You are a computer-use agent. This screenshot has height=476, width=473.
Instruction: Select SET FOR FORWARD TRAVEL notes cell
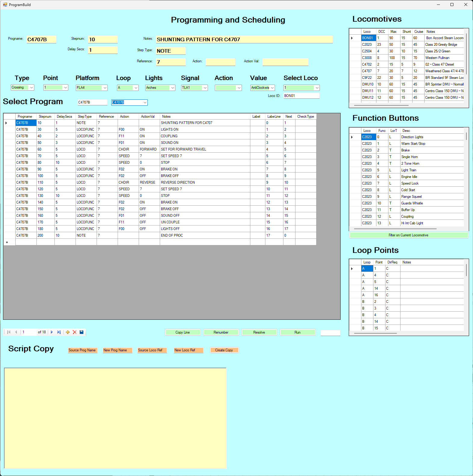click(x=205, y=149)
